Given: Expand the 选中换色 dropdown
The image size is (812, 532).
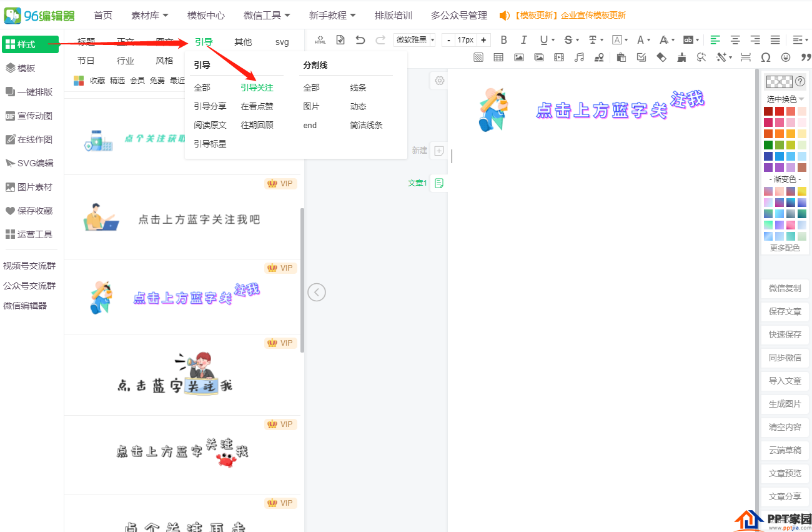Looking at the screenshot, I should (x=785, y=99).
